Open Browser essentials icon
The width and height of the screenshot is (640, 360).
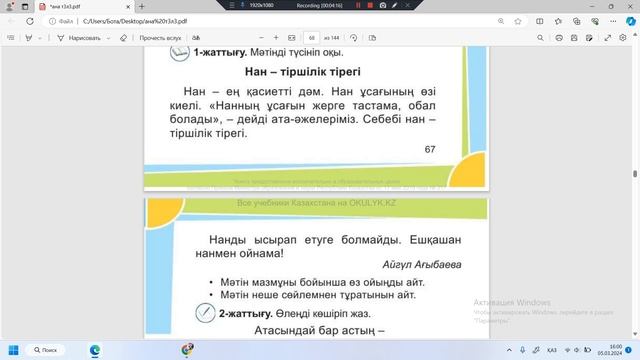point(595,21)
